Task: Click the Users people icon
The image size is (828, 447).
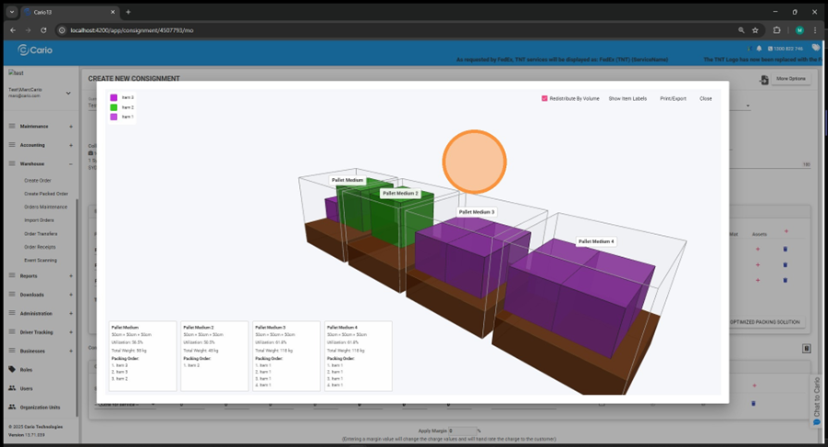Action: [x=12, y=388]
